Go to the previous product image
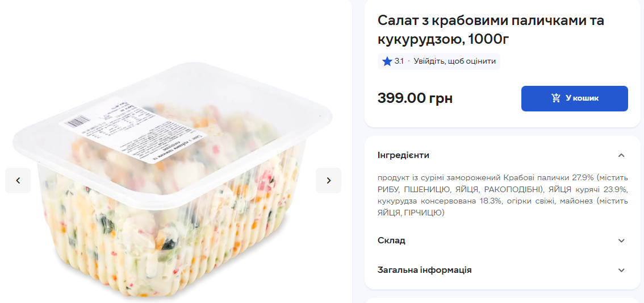 (x=18, y=180)
